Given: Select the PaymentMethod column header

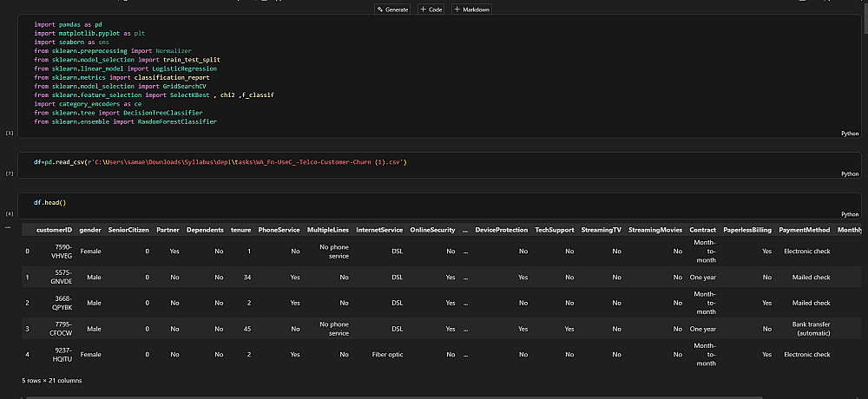Looking at the screenshot, I should coord(805,230).
